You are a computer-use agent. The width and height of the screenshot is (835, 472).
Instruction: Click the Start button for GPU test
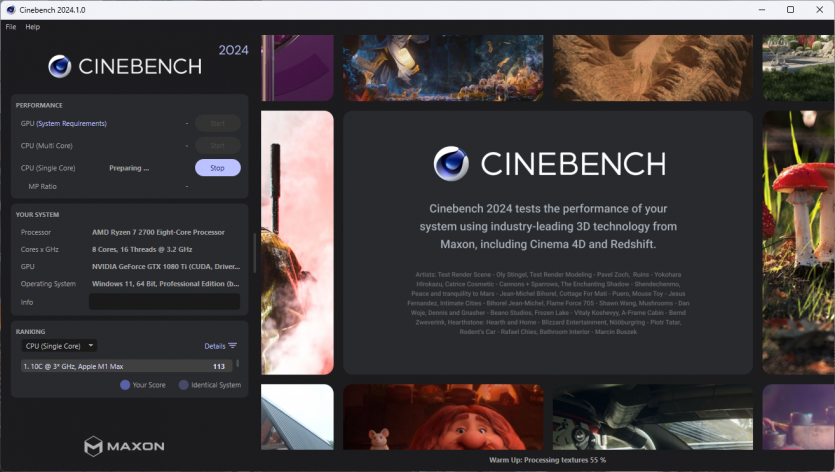coord(217,124)
